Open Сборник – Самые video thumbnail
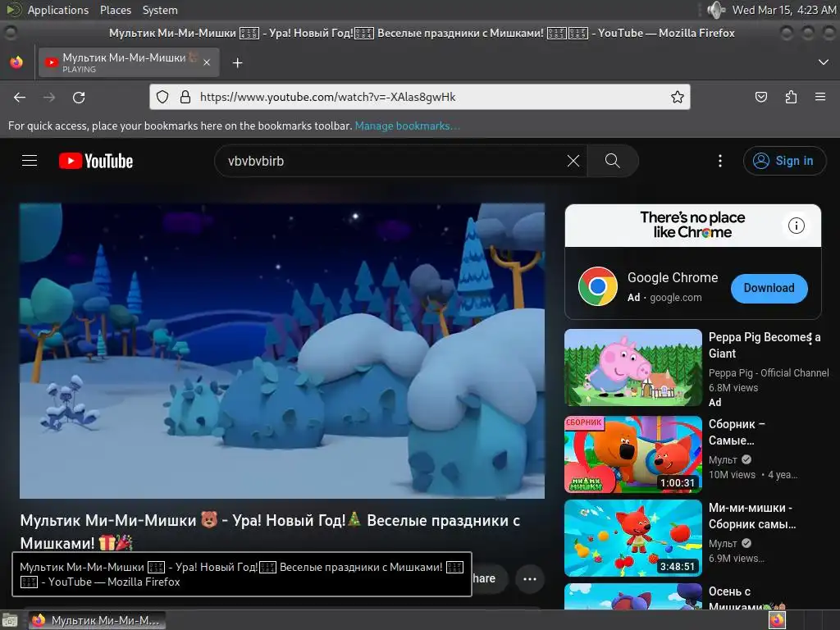The height and width of the screenshot is (630, 840). point(632,454)
